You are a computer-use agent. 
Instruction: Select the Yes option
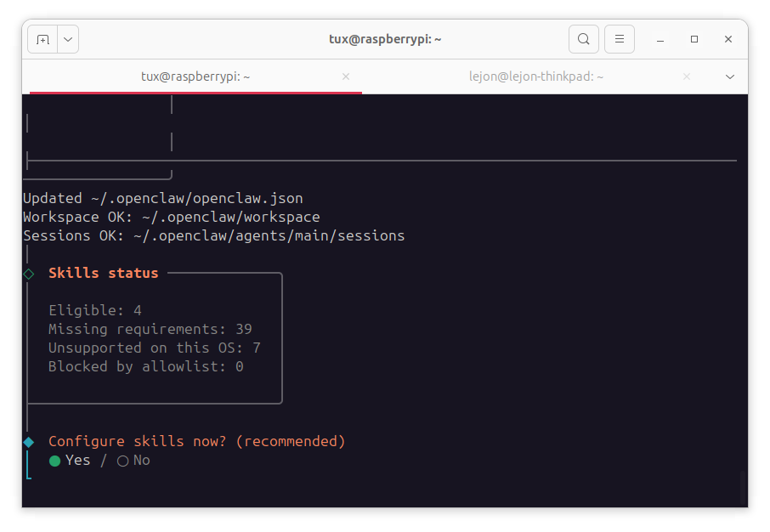(x=70, y=461)
